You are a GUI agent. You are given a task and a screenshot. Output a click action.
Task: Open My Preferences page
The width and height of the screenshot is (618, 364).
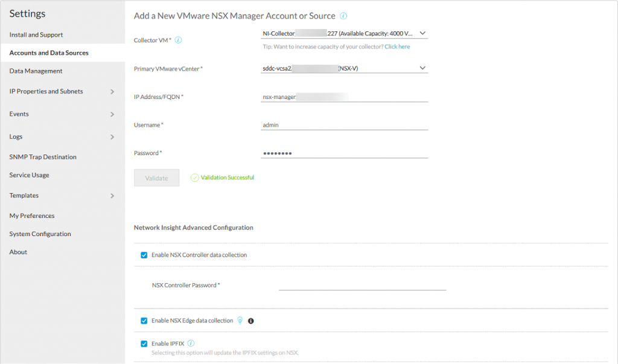tap(32, 216)
